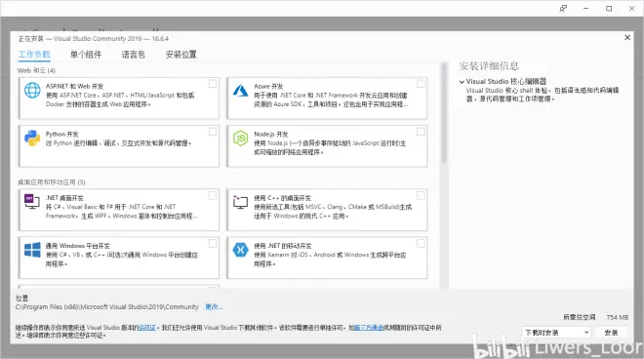This screenshot has height=359, width=644.
Task: Open the 安装位置 tab
Action: click(181, 55)
